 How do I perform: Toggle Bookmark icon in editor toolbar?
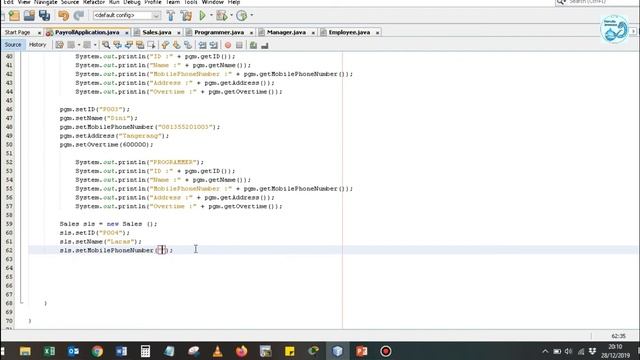coord(188,45)
